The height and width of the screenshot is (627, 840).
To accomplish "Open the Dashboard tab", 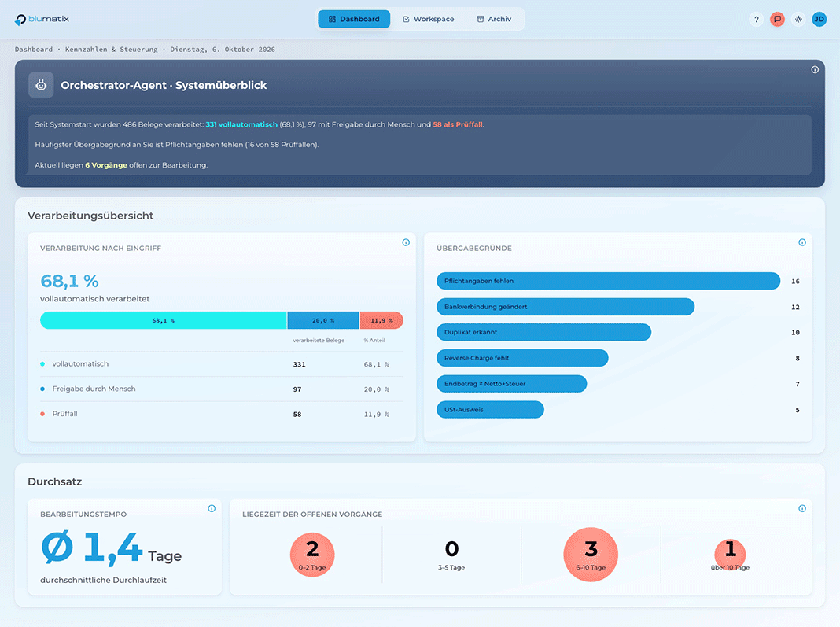I will coord(354,19).
